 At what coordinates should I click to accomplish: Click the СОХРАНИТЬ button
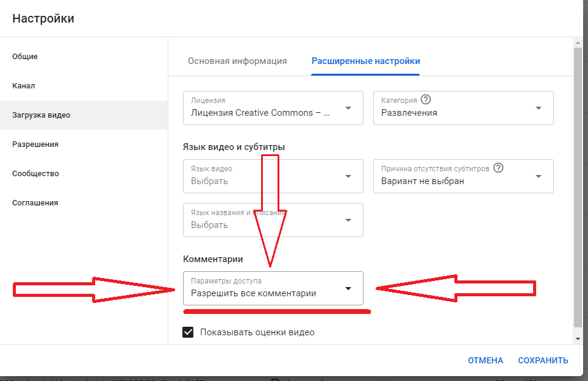[x=543, y=360]
